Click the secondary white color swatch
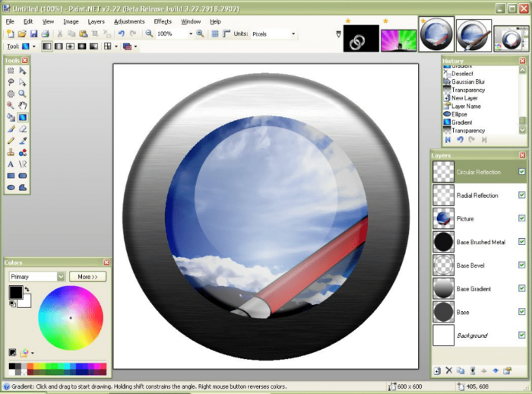532x394 pixels. coord(26,302)
